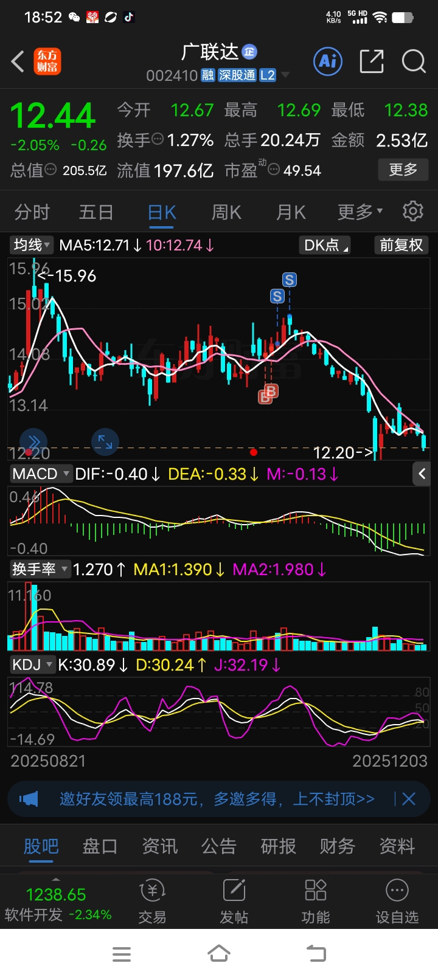The width and height of the screenshot is (438, 980).
Task: Tap DEA:-0.33 MACD value
Action: pyautogui.click(x=214, y=474)
